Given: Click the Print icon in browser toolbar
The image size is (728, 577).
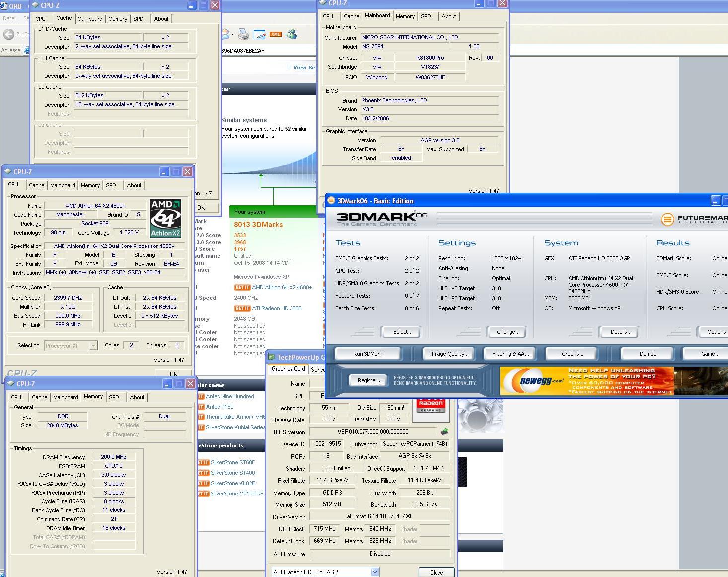Looking at the screenshot, I should [x=244, y=34].
